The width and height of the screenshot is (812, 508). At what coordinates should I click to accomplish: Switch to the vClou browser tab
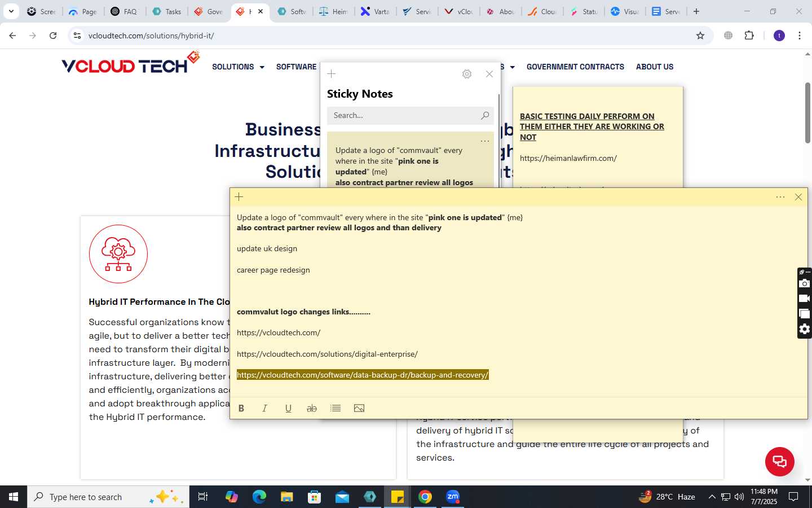459,11
